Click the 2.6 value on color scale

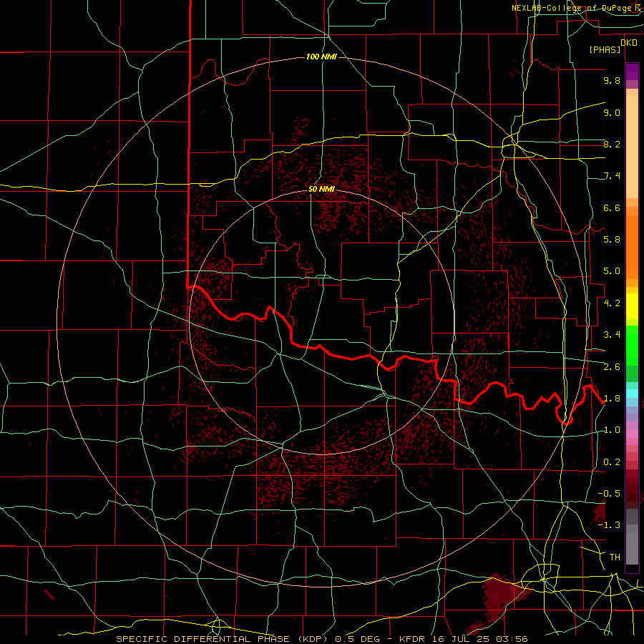pos(612,367)
